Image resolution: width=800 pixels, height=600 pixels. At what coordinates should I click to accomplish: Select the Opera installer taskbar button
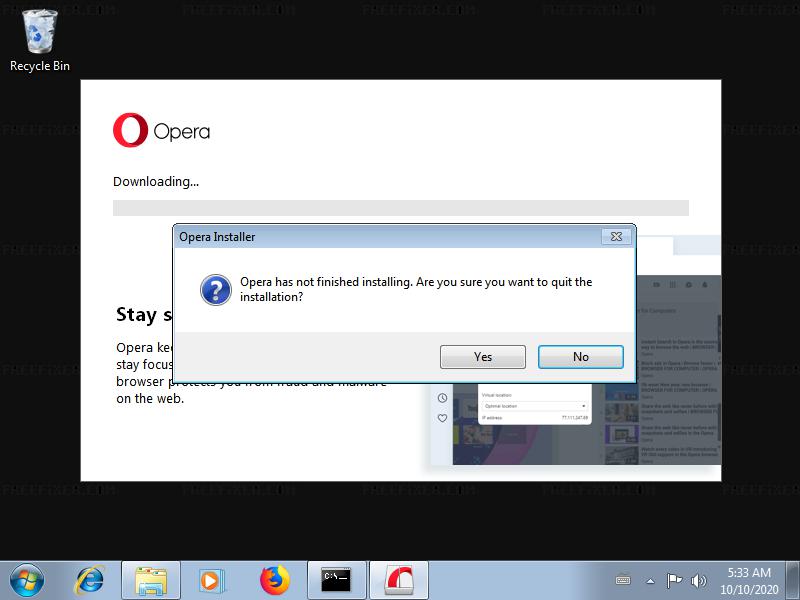tap(398, 580)
